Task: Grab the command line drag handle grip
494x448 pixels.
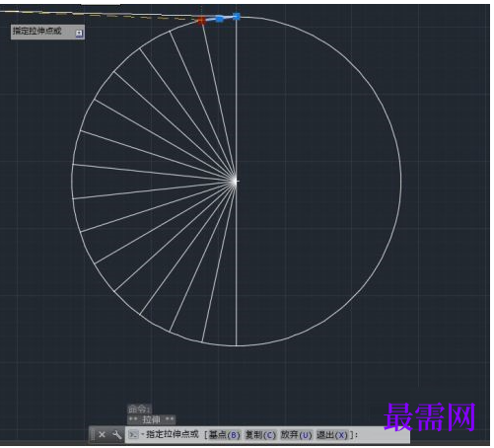Action: point(93,434)
